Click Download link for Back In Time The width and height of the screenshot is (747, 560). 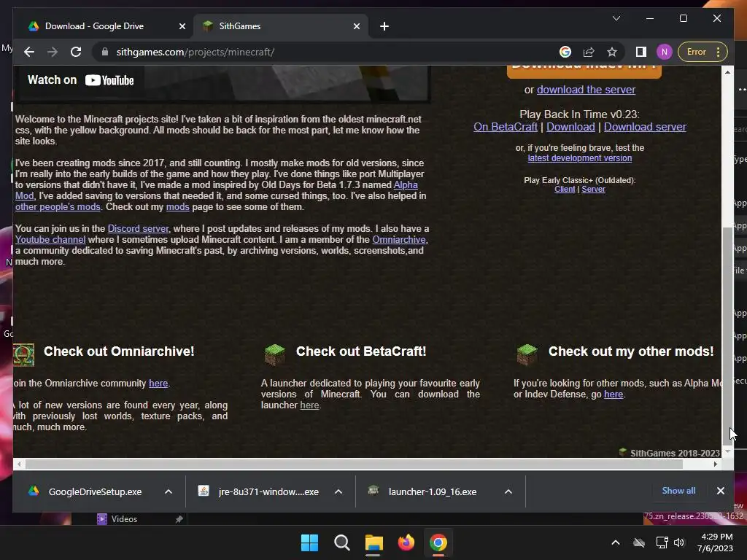(x=570, y=127)
